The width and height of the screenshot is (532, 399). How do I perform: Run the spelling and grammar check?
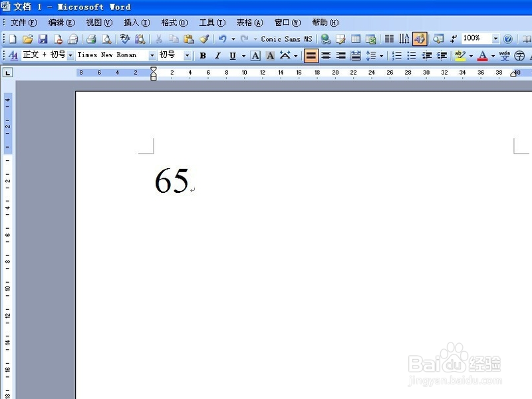point(125,39)
